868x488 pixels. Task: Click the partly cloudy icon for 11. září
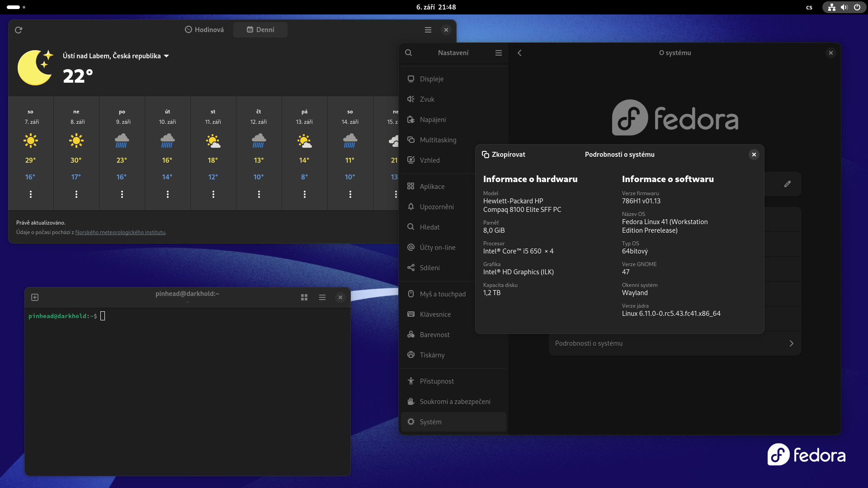coord(213,141)
